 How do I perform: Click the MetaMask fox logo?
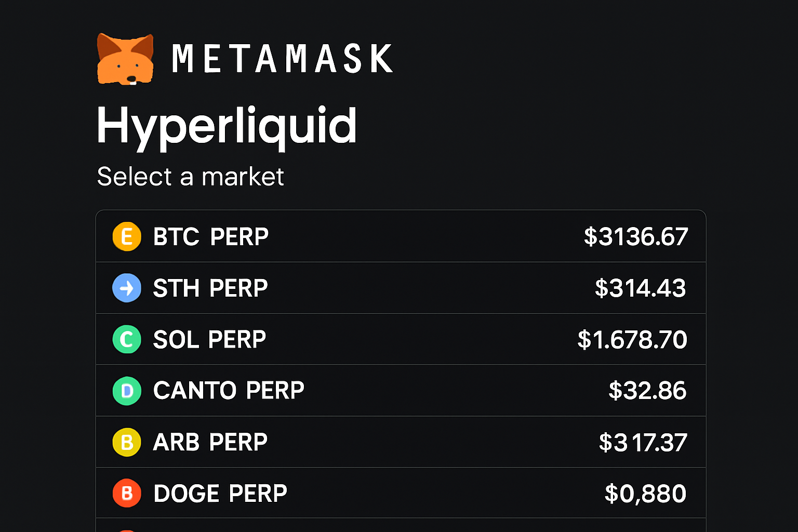pyautogui.click(x=126, y=58)
